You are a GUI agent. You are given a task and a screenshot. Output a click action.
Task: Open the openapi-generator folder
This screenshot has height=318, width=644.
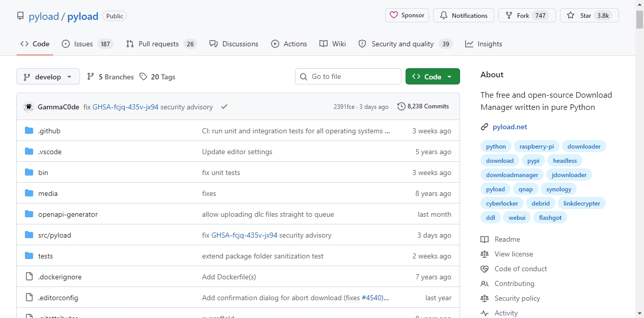tap(68, 214)
